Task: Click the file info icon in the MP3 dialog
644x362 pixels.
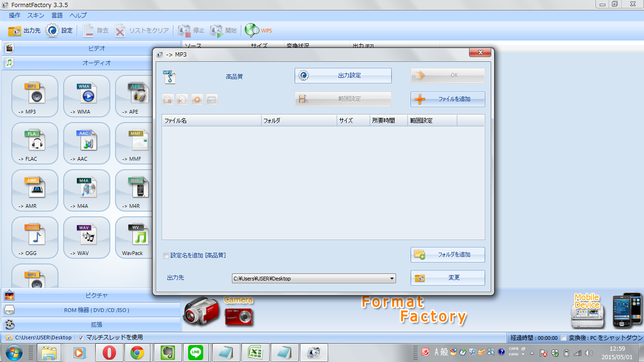Action: click(212, 99)
